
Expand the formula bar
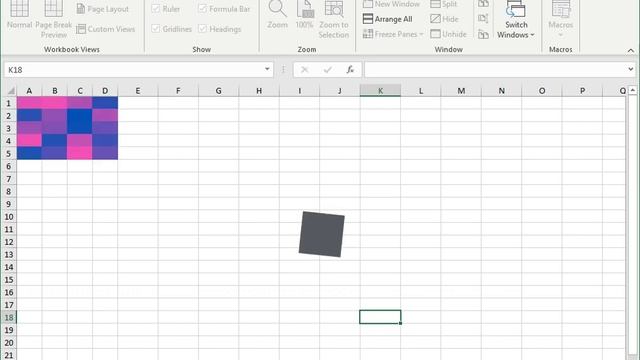[x=631, y=69]
